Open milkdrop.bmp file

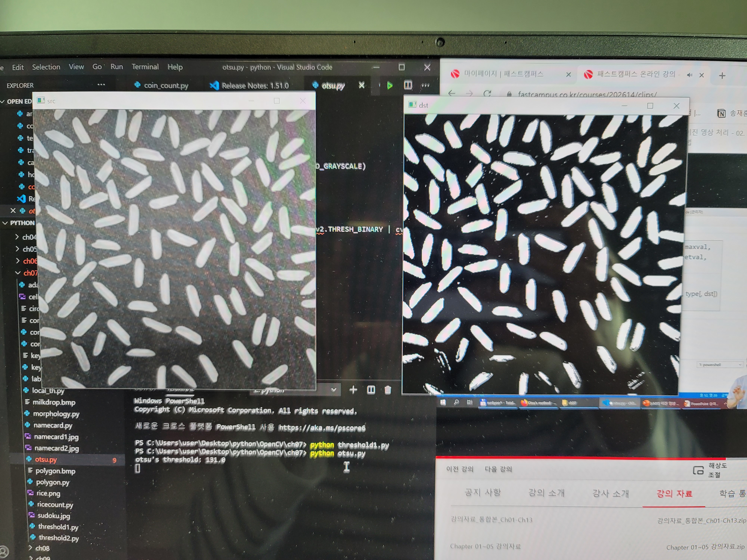50,402
